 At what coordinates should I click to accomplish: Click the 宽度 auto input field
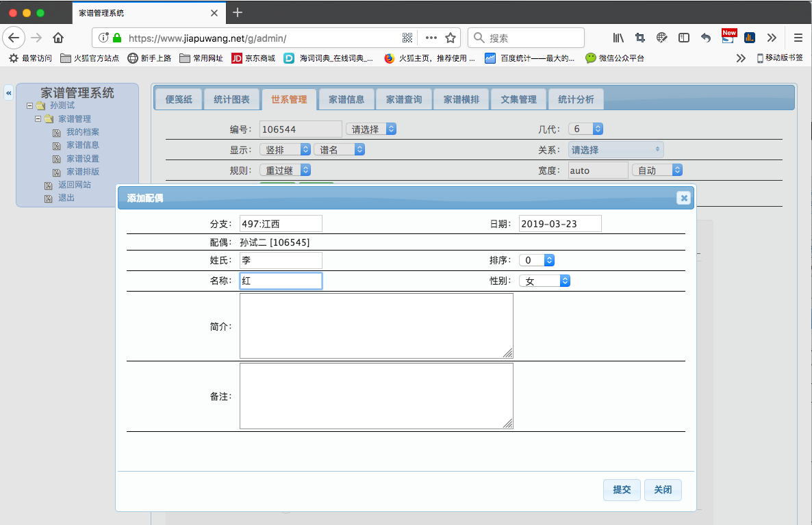598,170
